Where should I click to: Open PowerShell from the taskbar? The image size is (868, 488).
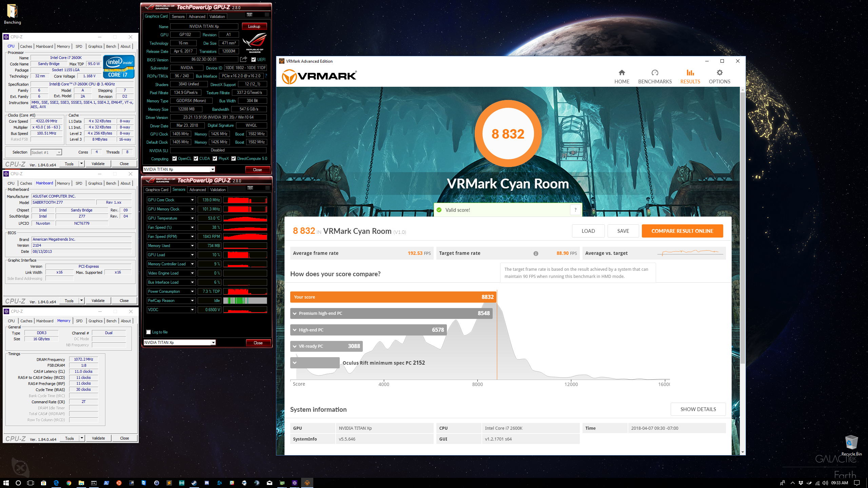coord(106,483)
